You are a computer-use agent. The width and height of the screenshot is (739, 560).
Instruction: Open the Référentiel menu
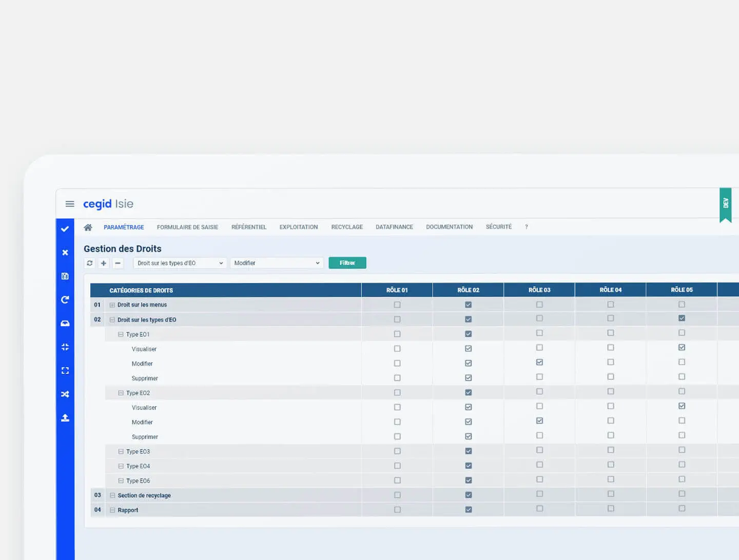tap(248, 227)
